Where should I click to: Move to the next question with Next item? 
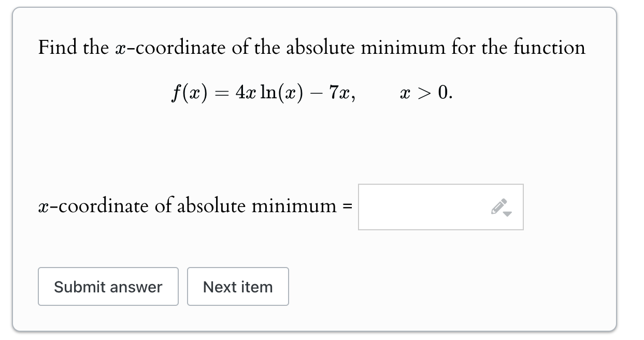point(238,287)
